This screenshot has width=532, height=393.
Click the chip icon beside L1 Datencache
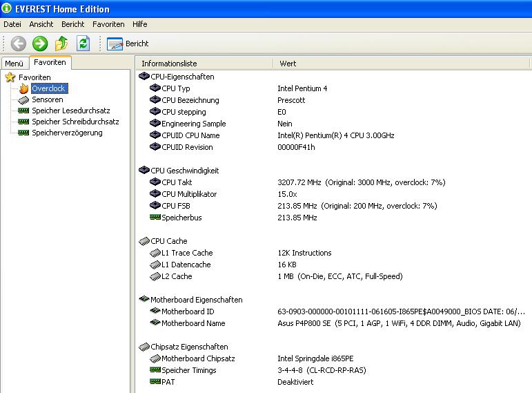(155, 265)
